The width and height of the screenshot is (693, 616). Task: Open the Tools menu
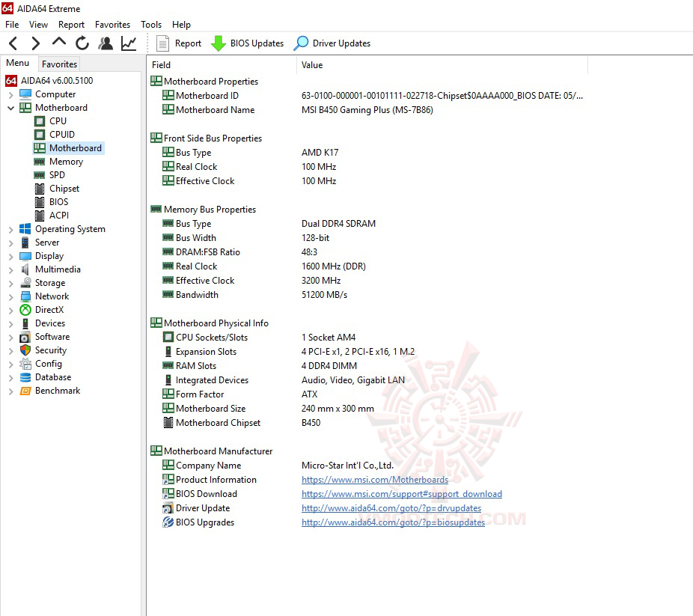[x=151, y=24]
